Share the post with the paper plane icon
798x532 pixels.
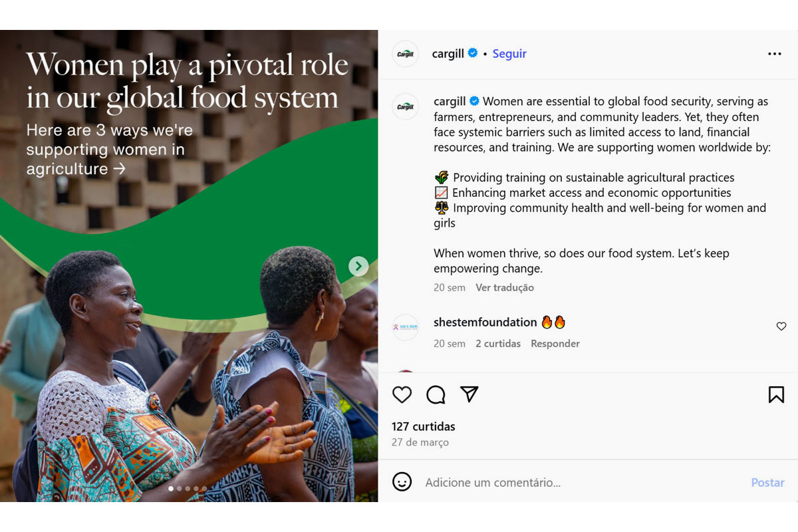(469, 394)
